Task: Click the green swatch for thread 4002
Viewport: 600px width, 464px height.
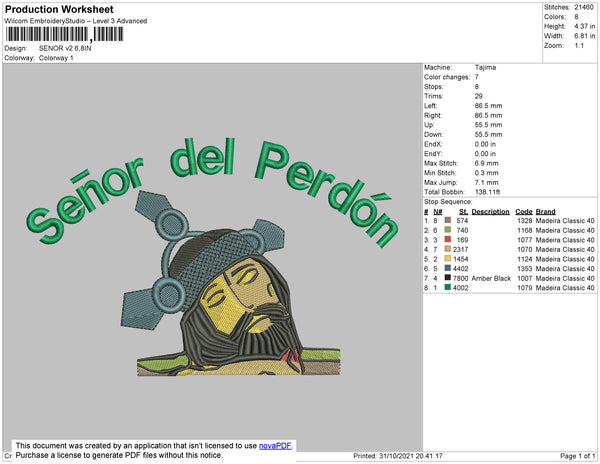Action: click(x=447, y=287)
